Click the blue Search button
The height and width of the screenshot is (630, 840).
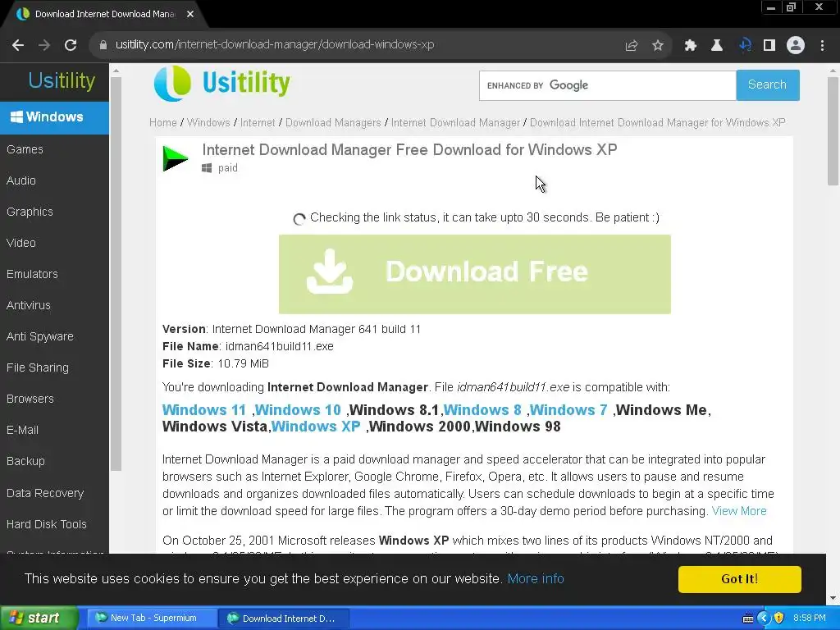(x=768, y=85)
